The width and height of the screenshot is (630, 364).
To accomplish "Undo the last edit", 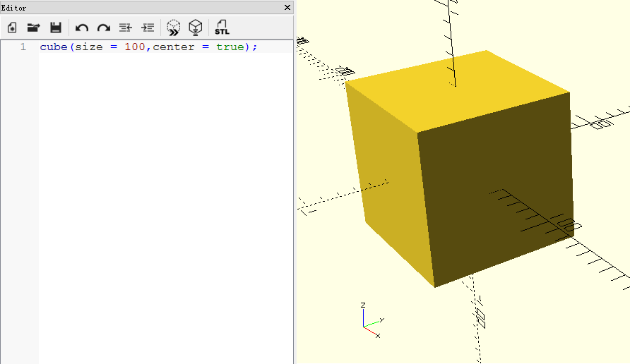I will click(82, 28).
